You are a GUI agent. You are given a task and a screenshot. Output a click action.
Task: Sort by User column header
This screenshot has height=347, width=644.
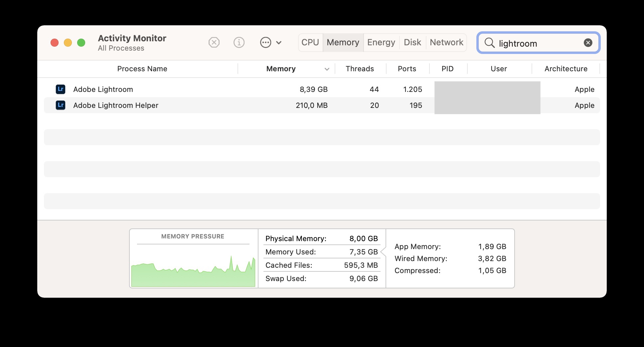coord(499,69)
